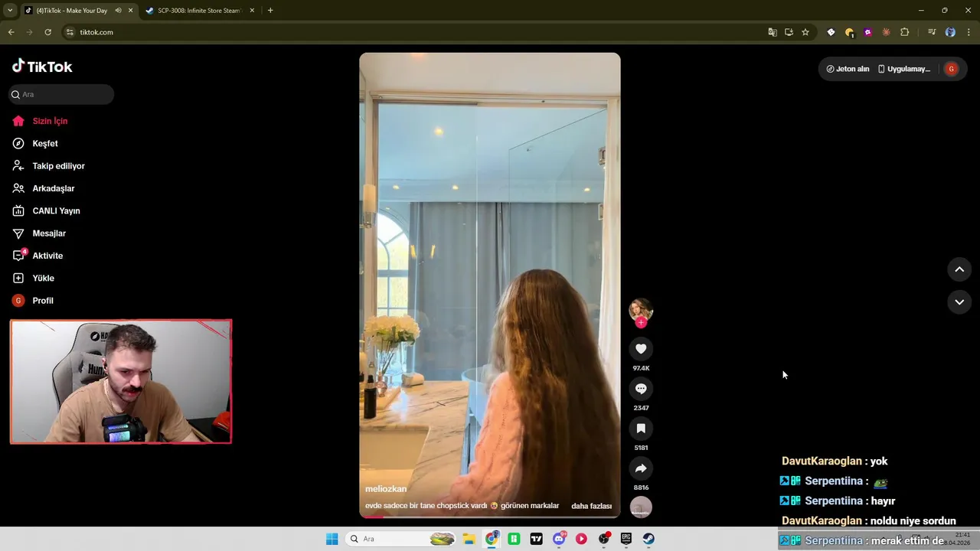The image size is (980, 551).
Task: Open Epic Games Launcher from taskbar
Action: click(626, 539)
